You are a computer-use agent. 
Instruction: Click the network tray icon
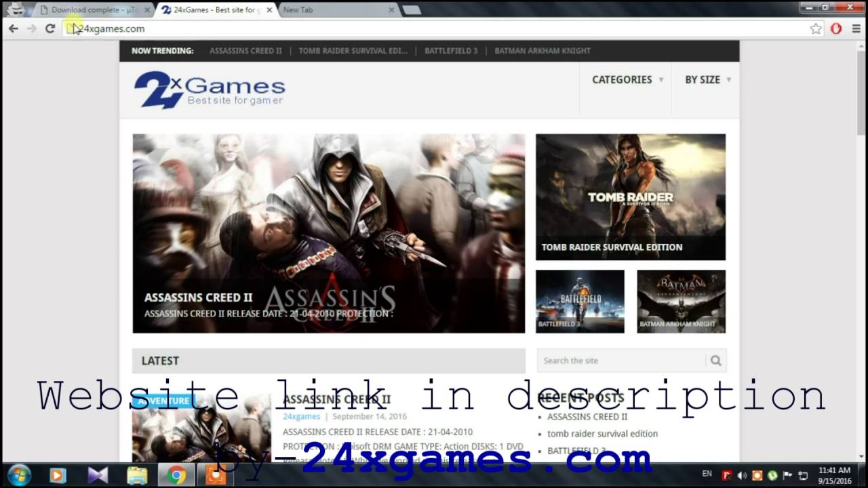(x=803, y=476)
